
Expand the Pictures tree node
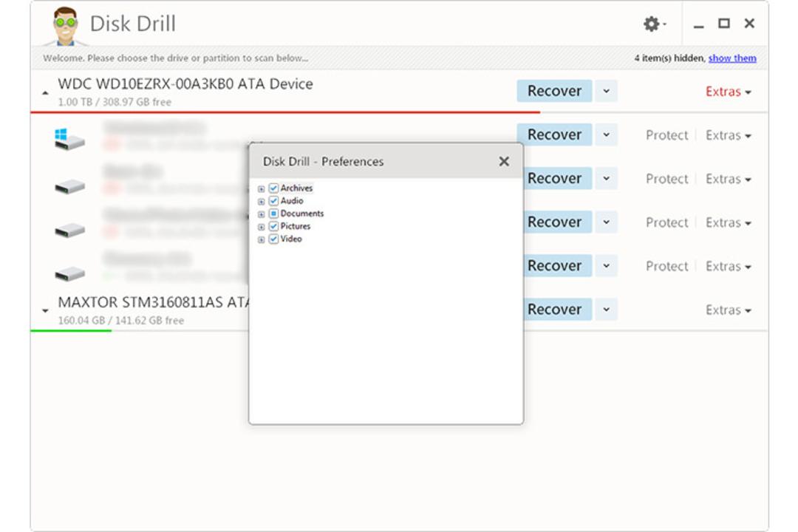[x=261, y=227]
